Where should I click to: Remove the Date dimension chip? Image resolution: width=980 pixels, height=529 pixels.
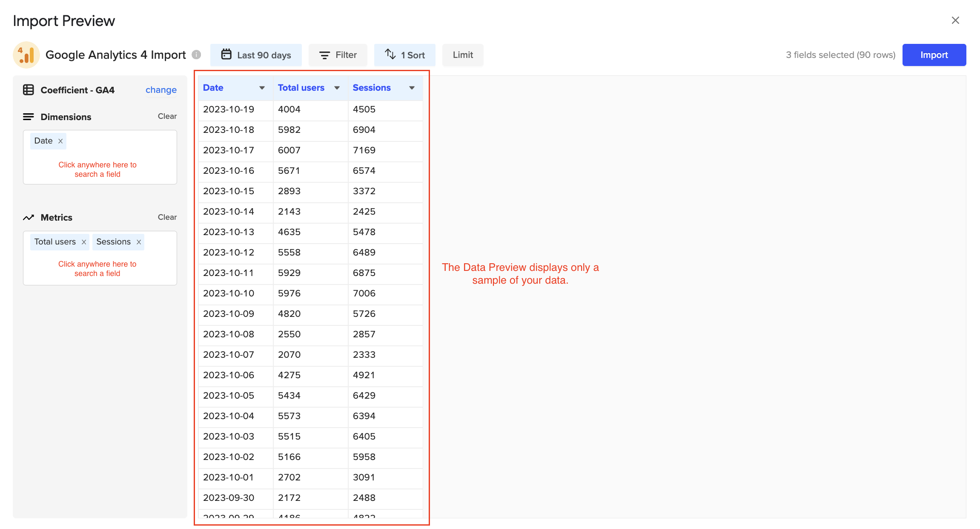point(60,141)
